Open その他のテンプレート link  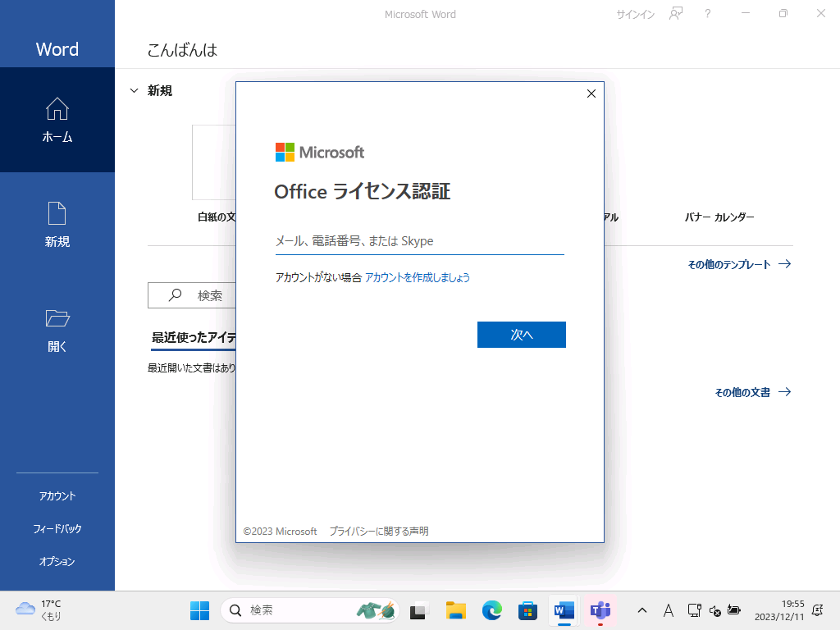(739, 264)
